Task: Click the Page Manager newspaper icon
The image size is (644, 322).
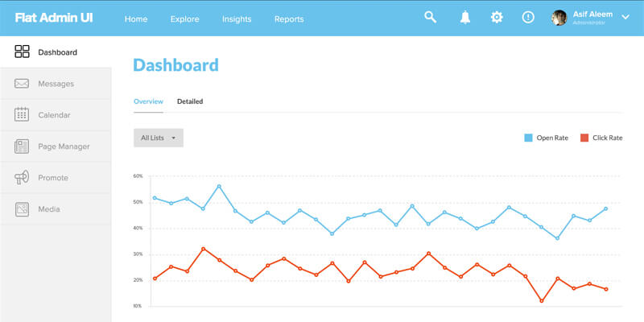Action: tap(22, 147)
